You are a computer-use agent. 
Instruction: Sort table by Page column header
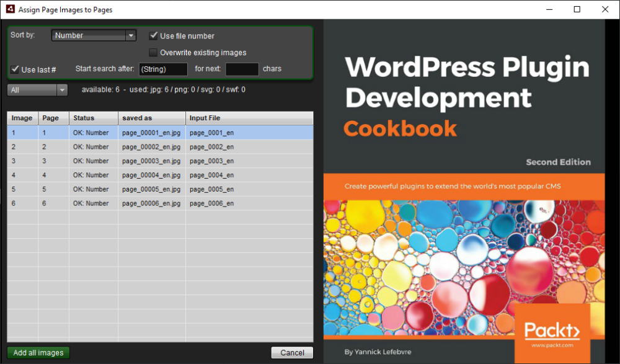coord(53,118)
